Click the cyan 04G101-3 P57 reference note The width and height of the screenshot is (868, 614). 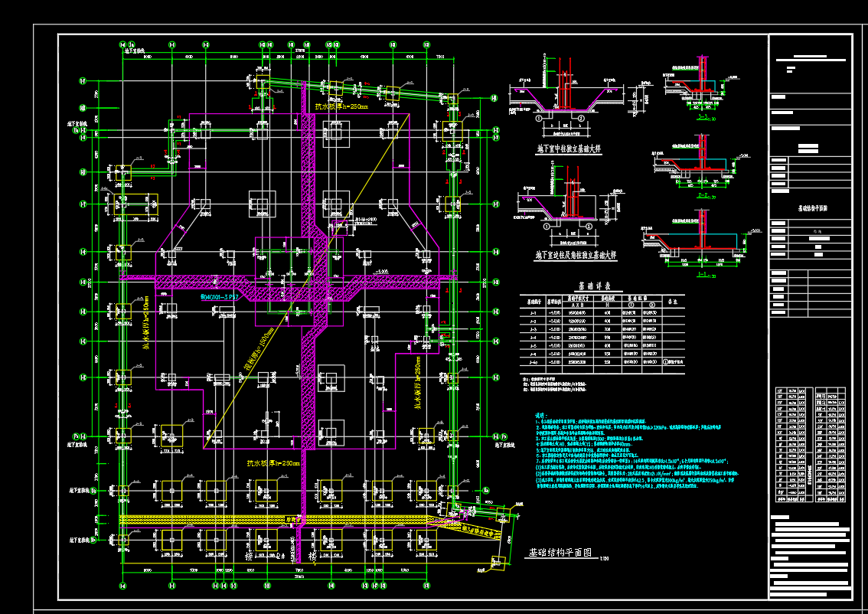tap(219, 297)
